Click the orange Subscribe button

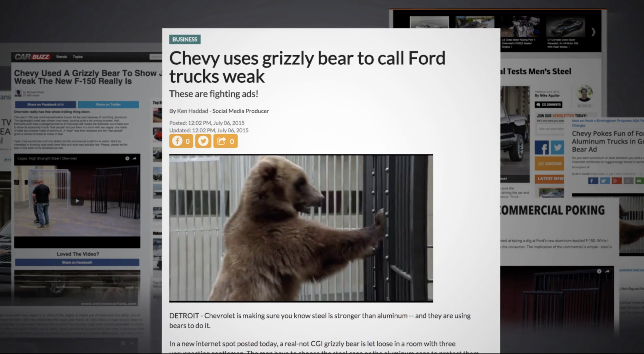549,163
